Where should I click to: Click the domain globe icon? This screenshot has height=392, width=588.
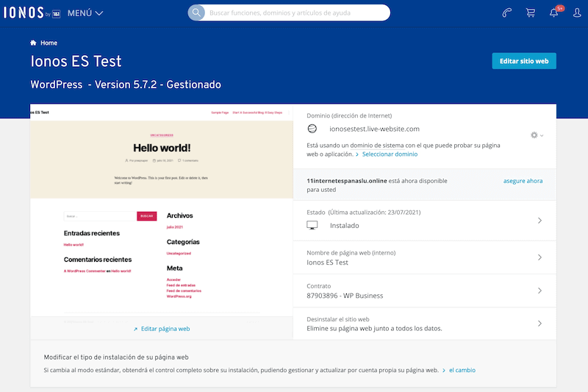click(x=312, y=129)
